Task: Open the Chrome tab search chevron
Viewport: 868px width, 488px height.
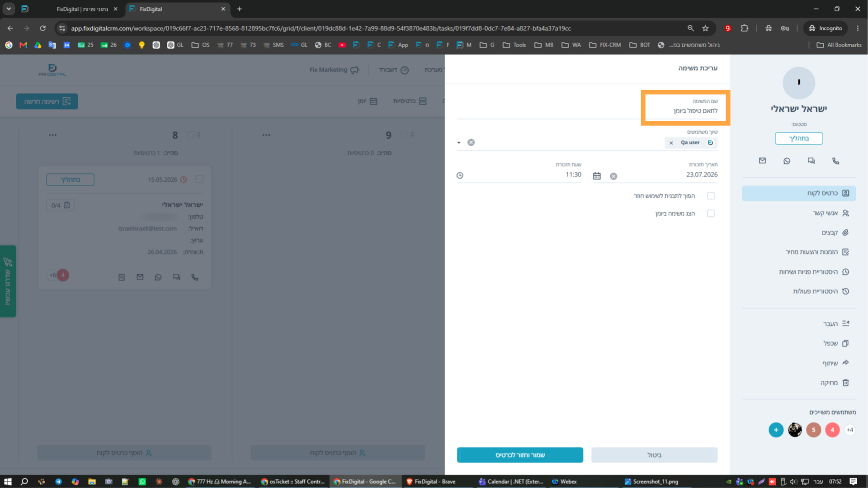Action: 9,9
